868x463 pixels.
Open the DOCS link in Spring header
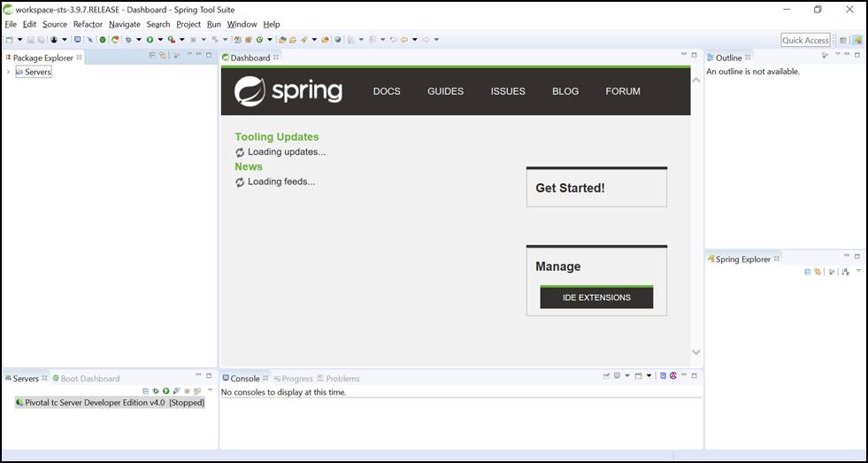point(387,91)
